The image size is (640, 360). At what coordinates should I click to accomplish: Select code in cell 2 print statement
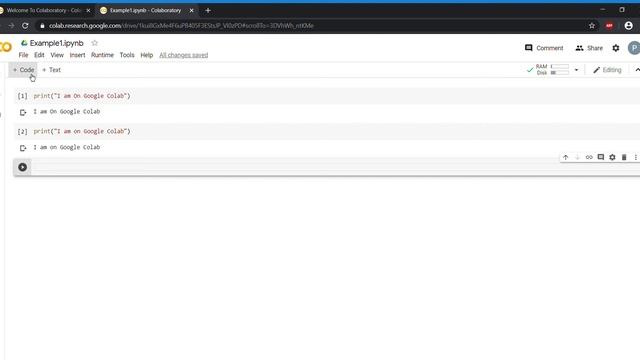(82, 131)
